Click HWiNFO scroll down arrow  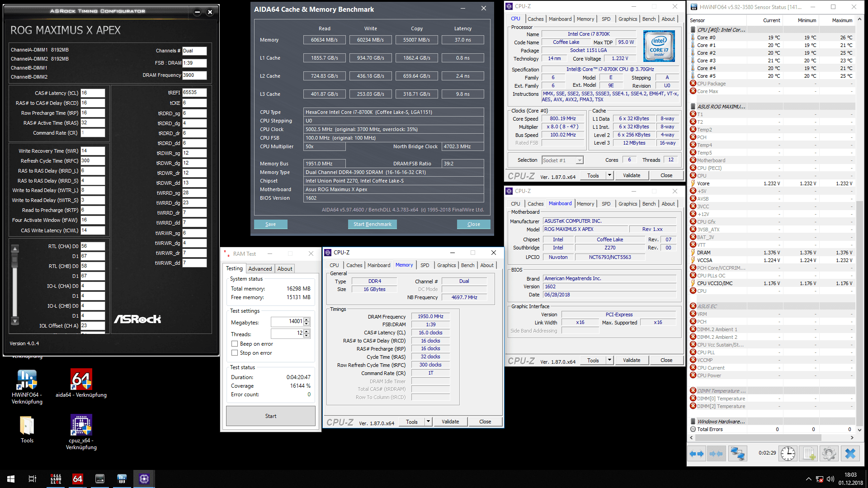[859, 430]
